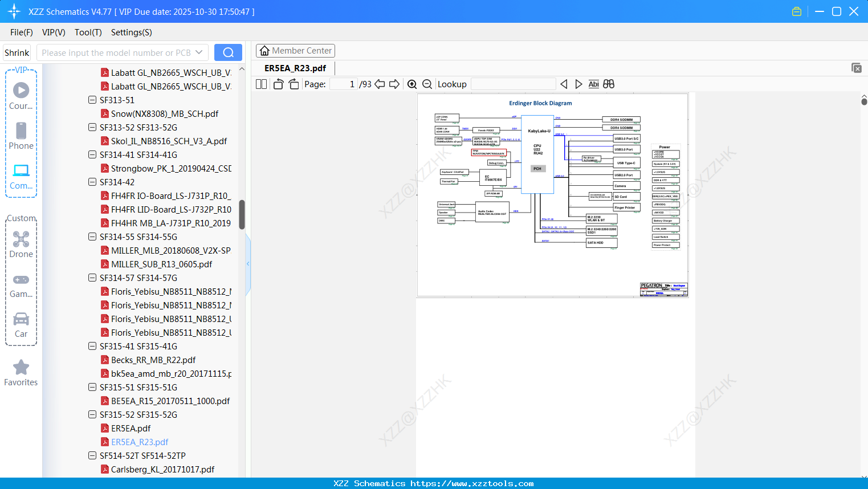The width and height of the screenshot is (868, 489).
Task: Collapse the SF313-52 SF313-52G node
Action: click(x=92, y=127)
